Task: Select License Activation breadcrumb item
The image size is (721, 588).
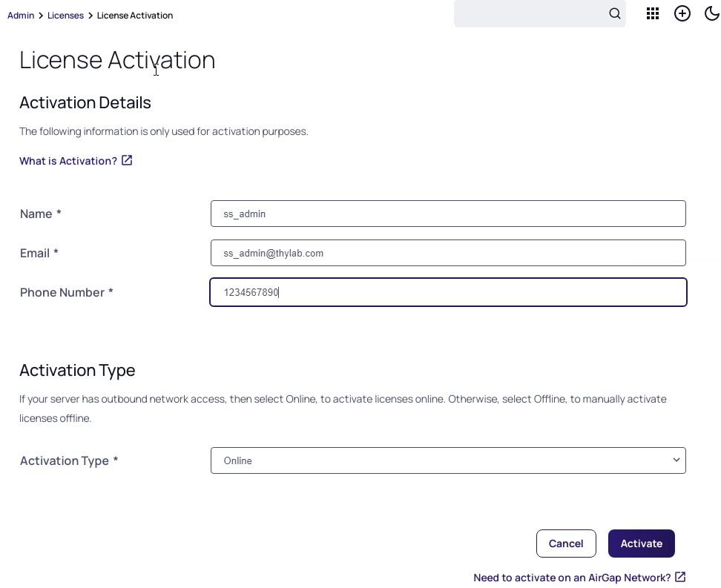Action: pos(135,16)
